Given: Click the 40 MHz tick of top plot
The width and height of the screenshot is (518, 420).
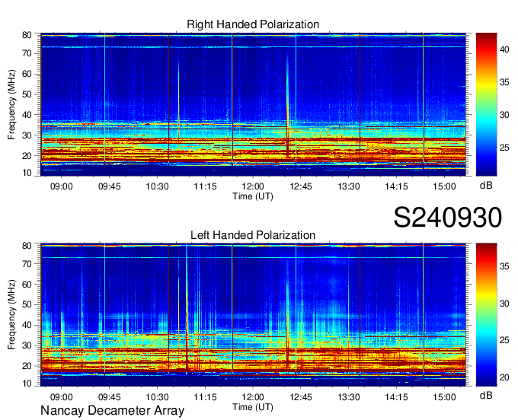Looking at the screenshot, I should pos(27,115).
